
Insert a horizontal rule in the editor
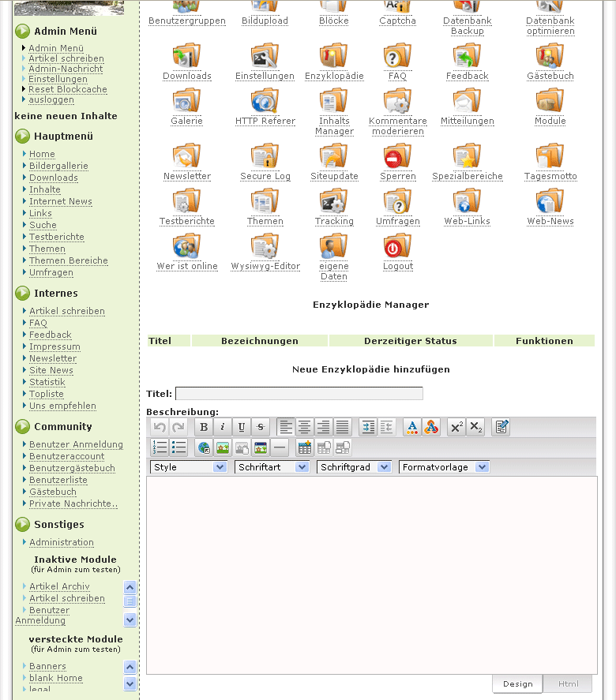tap(280, 448)
